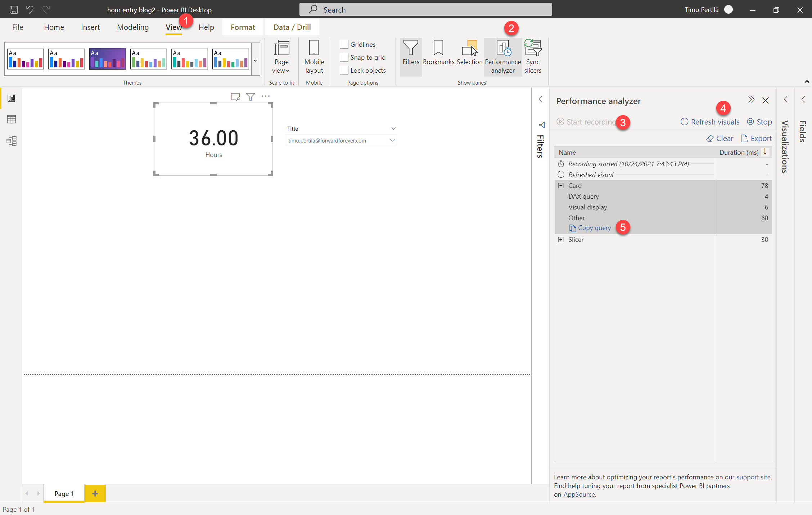Switch to the Data / Drill tab
Image resolution: width=812 pixels, height=515 pixels.
tap(292, 27)
